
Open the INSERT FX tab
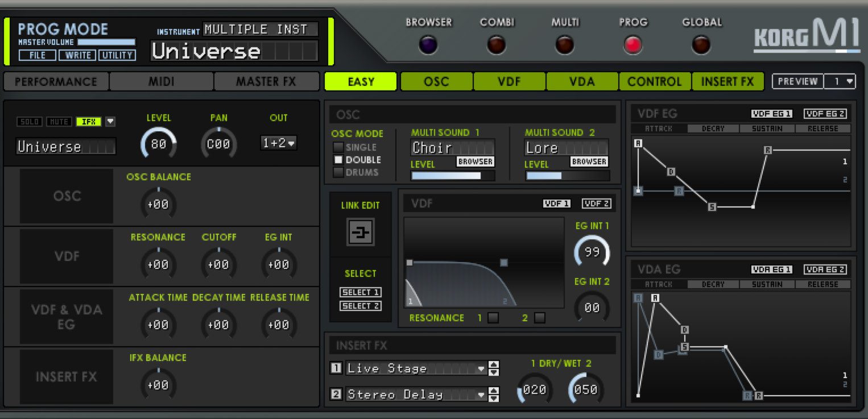point(728,81)
